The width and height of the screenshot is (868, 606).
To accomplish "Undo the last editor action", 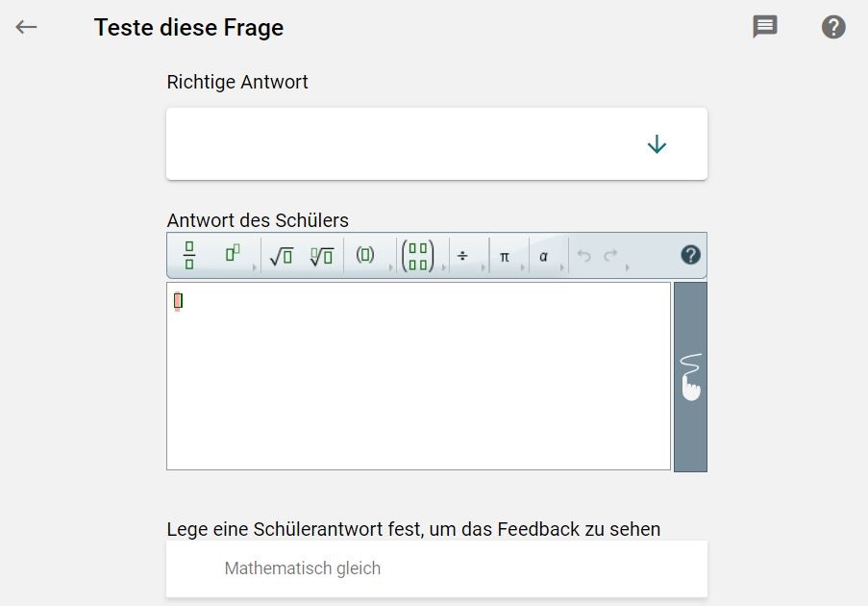I will (x=583, y=256).
